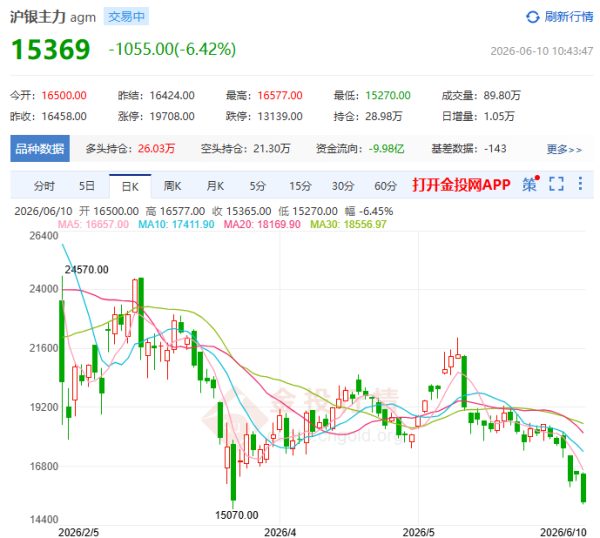
Task: Click 今开 value 16500.00
Action: [x=64, y=95]
